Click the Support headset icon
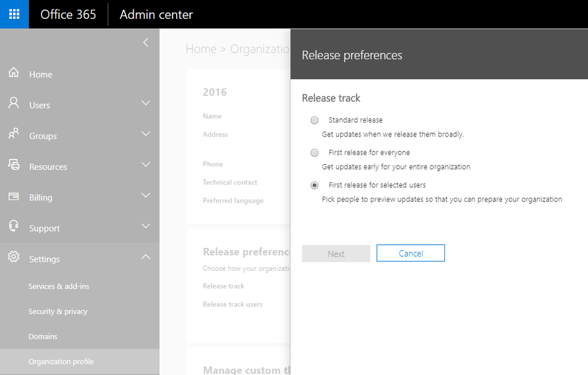The image size is (588, 375). click(x=14, y=225)
